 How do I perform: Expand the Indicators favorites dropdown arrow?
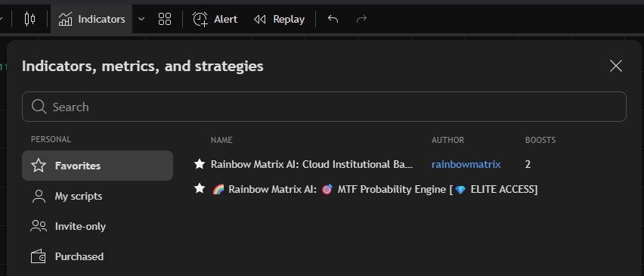(x=141, y=19)
